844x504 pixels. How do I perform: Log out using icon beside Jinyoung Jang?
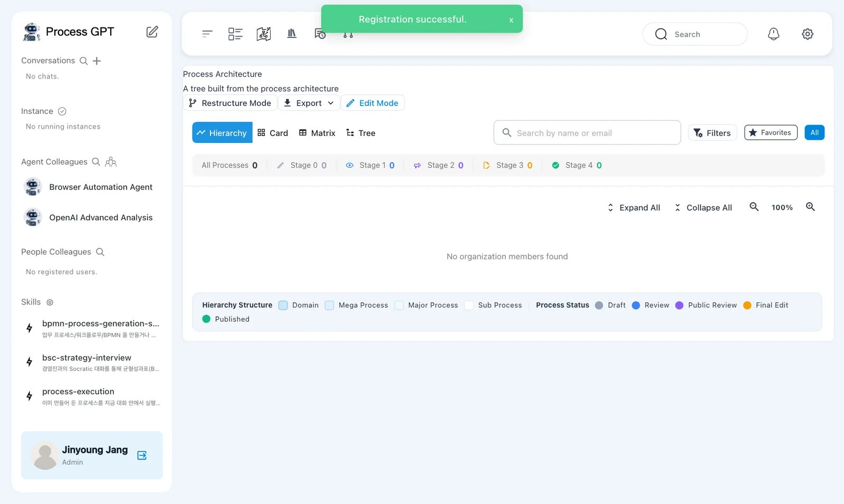142,455
